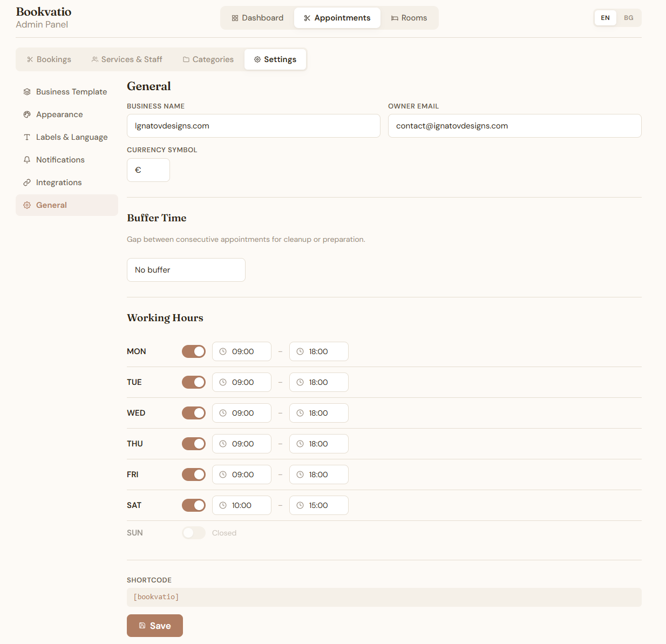Image resolution: width=666 pixels, height=644 pixels.
Task: Click the scissors icon beside Bookings
Action: point(30,59)
